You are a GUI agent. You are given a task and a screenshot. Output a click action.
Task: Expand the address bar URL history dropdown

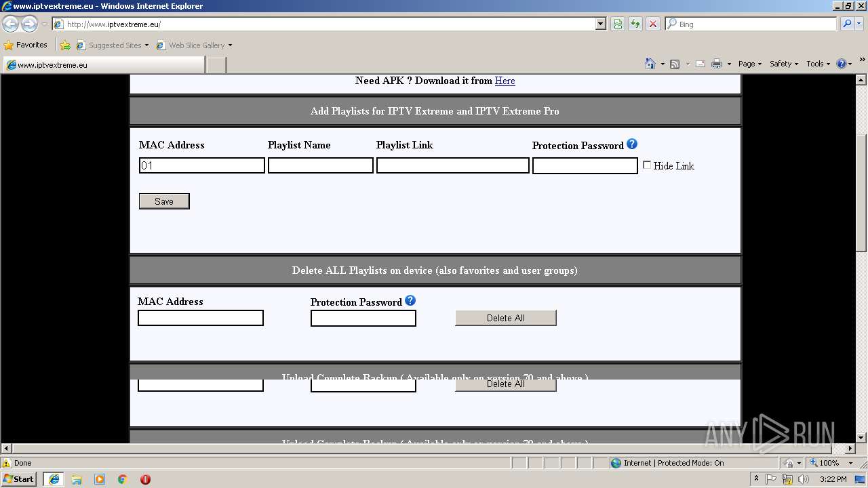click(x=600, y=24)
